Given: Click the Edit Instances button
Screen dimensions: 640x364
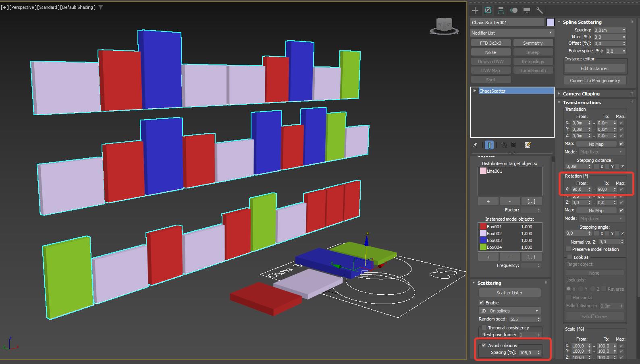Looking at the screenshot, I should (594, 68).
